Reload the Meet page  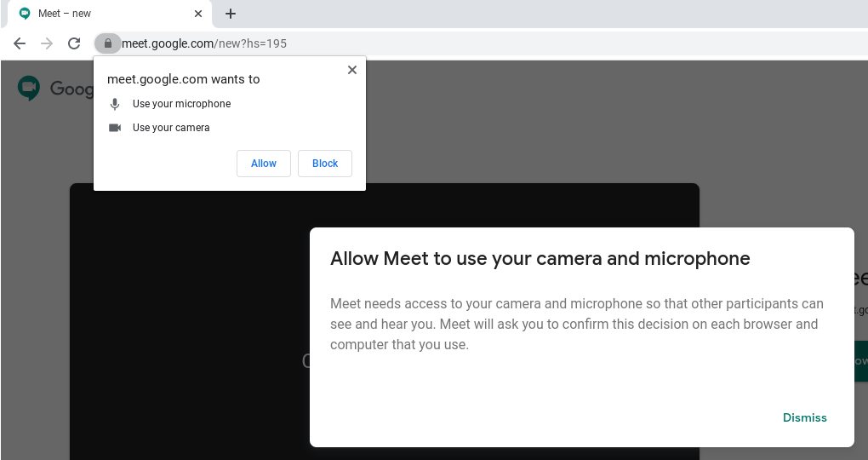pyautogui.click(x=74, y=43)
